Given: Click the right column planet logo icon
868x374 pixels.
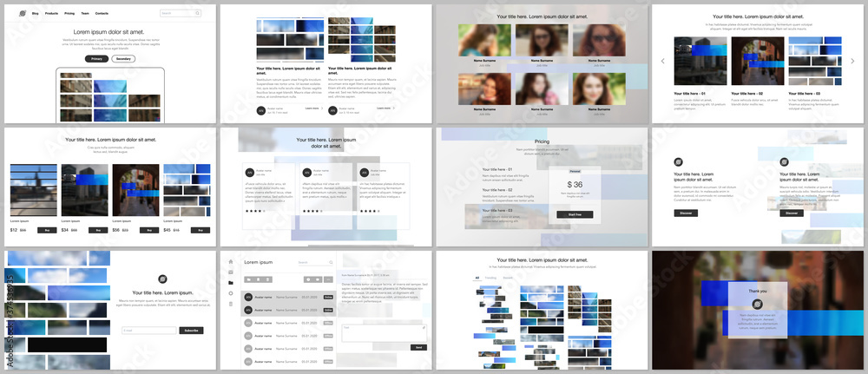Looking at the screenshot, I should click(x=784, y=162).
